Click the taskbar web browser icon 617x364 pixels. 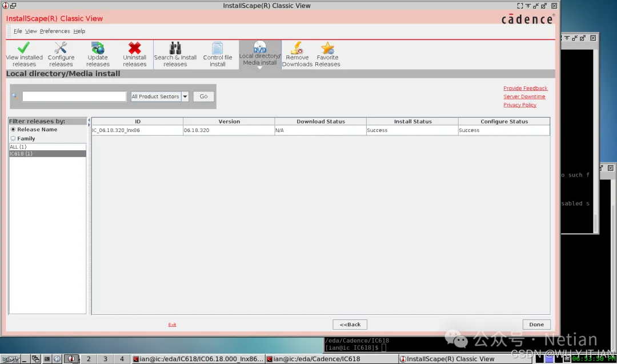coord(58,359)
